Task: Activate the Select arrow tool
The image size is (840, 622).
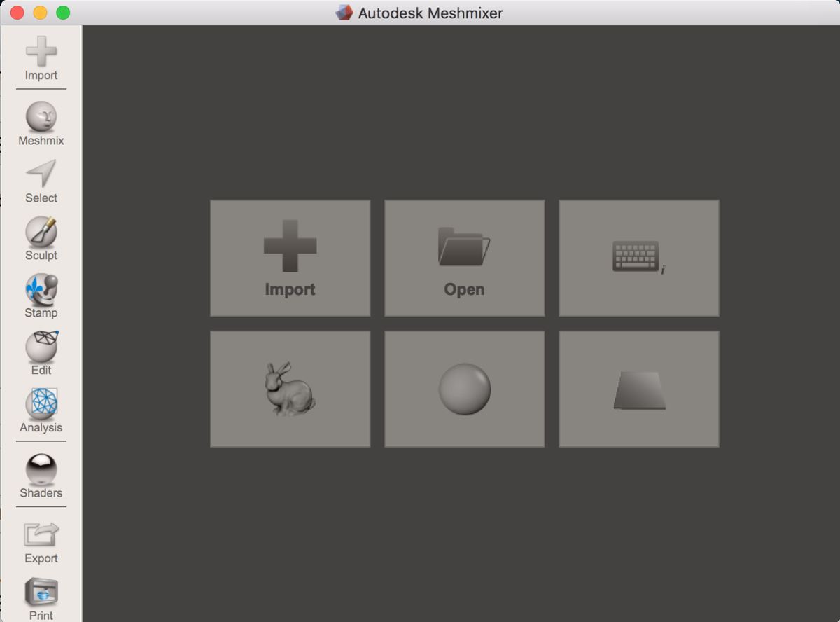Action: click(41, 174)
